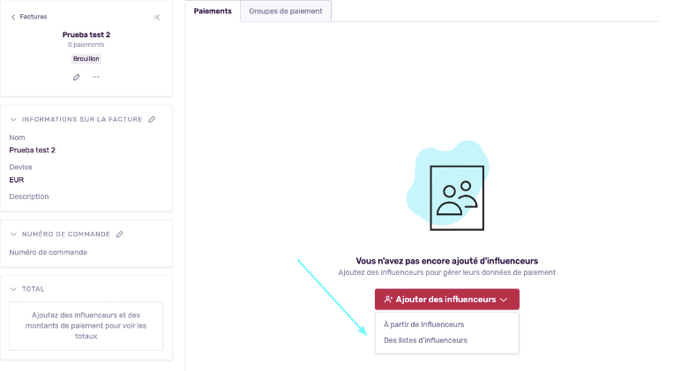Image resolution: width=688 pixels, height=371 pixels.
Task: Click the Description field label
Action: [x=29, y=196]
